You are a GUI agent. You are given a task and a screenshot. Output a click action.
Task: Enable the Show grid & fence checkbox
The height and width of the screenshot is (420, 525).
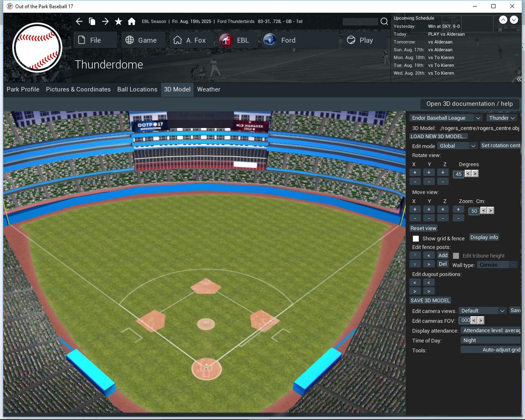416,238
